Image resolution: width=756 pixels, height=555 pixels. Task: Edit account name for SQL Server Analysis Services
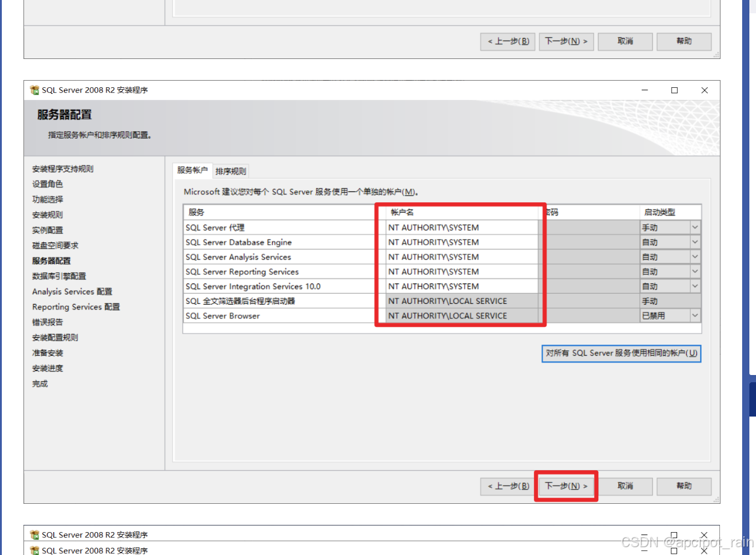pyautogui.click(x=462, y=257)
